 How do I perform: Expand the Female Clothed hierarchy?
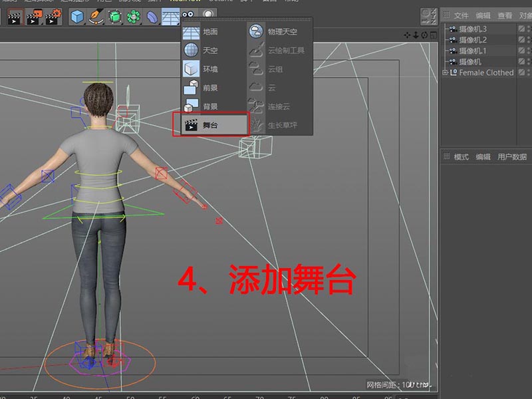pyautogui.click(x=444, y=72)
